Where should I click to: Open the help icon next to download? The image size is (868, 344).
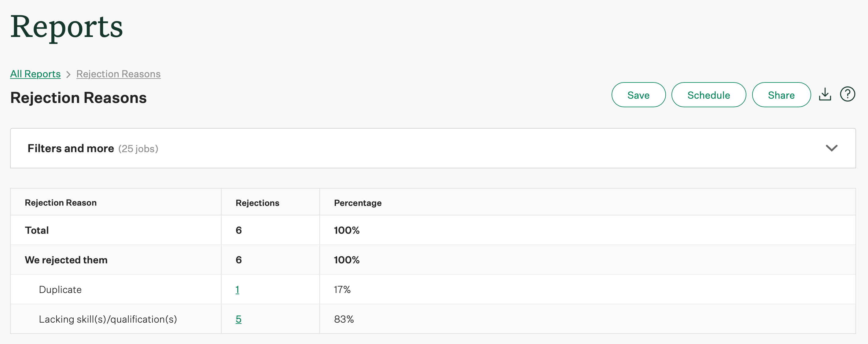(x=848, y=94)
